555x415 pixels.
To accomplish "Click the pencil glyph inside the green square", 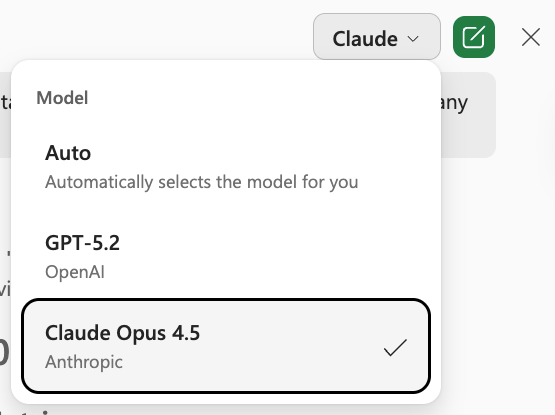I will click(x=474, y=37).
